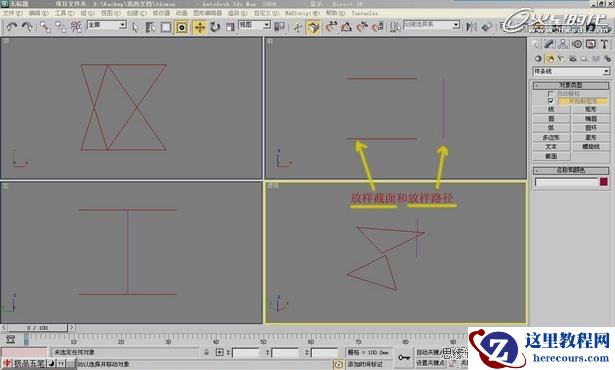This screenshot has width=615, height=370.
Task: Select the Lights category icon
Action: coord(561,59)
